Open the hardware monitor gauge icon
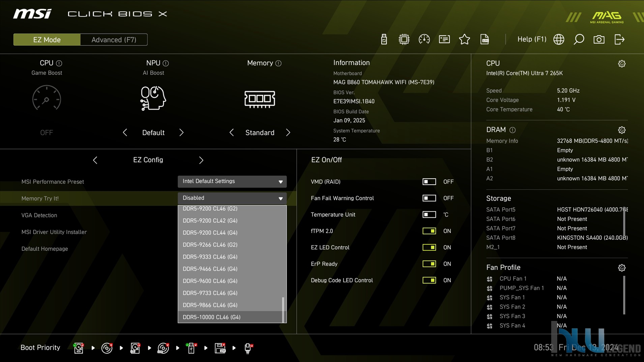 [x=424, y=39]
